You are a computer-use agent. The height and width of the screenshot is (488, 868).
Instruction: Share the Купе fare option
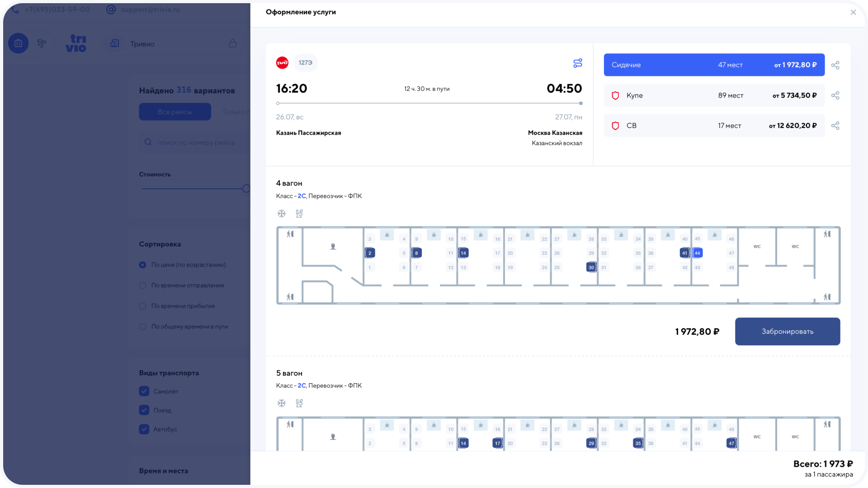click(835, 95)
